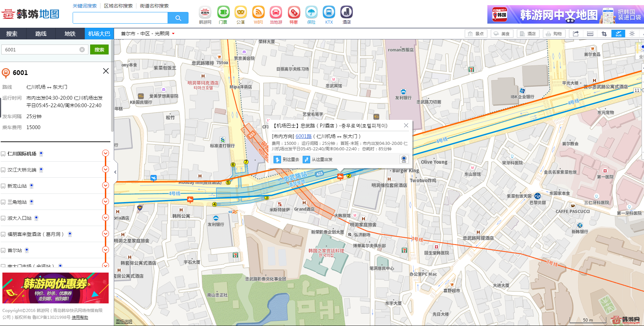Screen dimensions: 644x326
Task: Select the crop screenshot tool
Action: [604, 34]
